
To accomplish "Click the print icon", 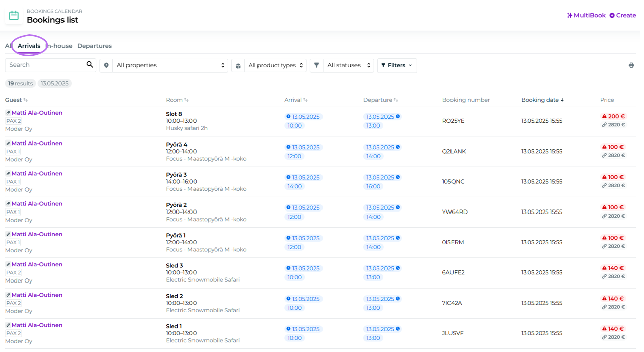I will 631,65.
